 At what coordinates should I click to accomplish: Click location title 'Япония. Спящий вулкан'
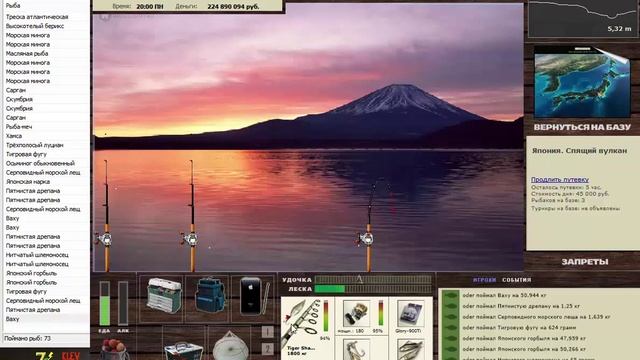click(579, 151)
